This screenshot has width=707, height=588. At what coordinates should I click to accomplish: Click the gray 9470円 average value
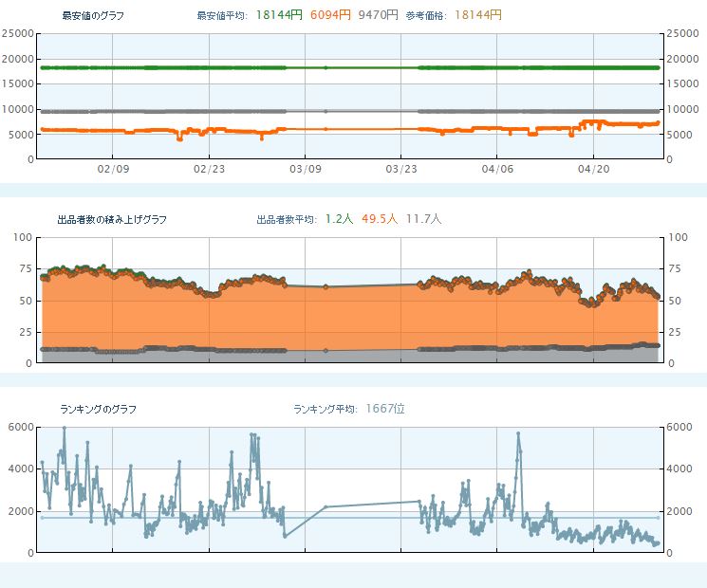coord(378,15)
